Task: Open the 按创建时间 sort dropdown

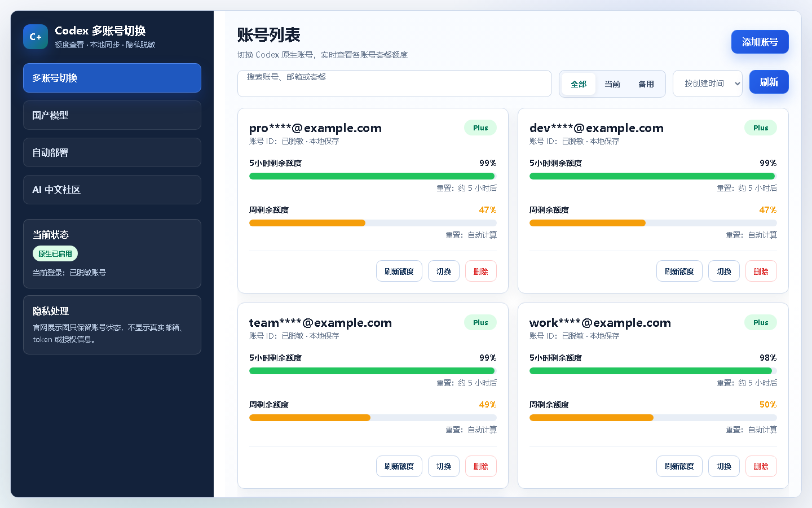Action: 708,84
